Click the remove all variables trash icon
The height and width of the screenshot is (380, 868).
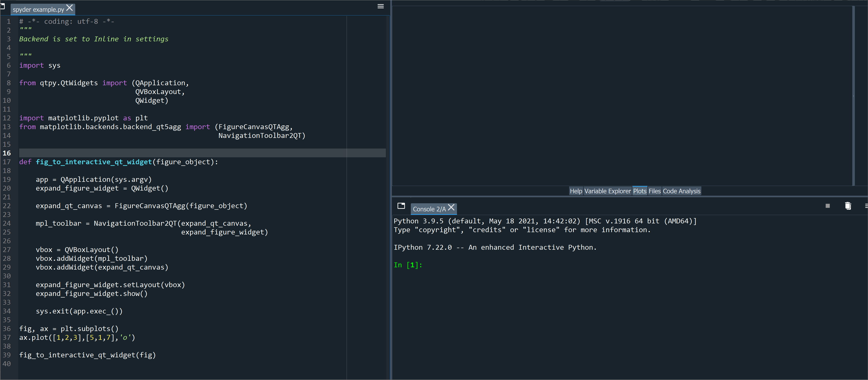848,206
